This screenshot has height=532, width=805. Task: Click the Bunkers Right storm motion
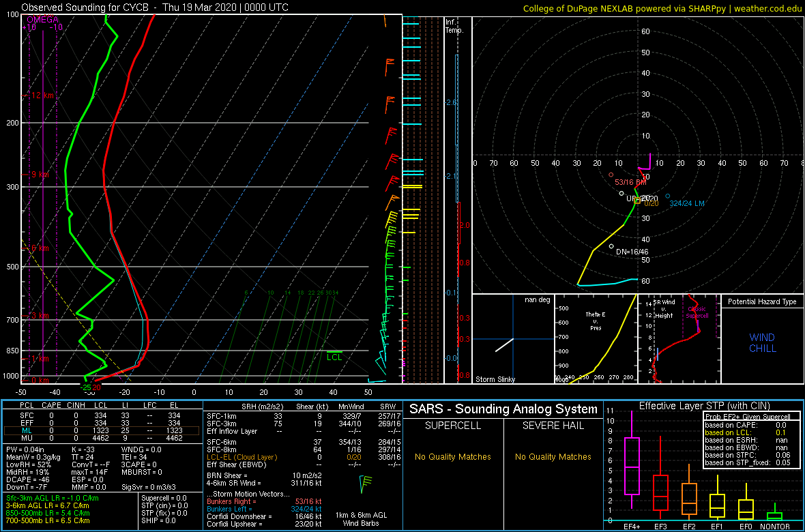point(264,502)
